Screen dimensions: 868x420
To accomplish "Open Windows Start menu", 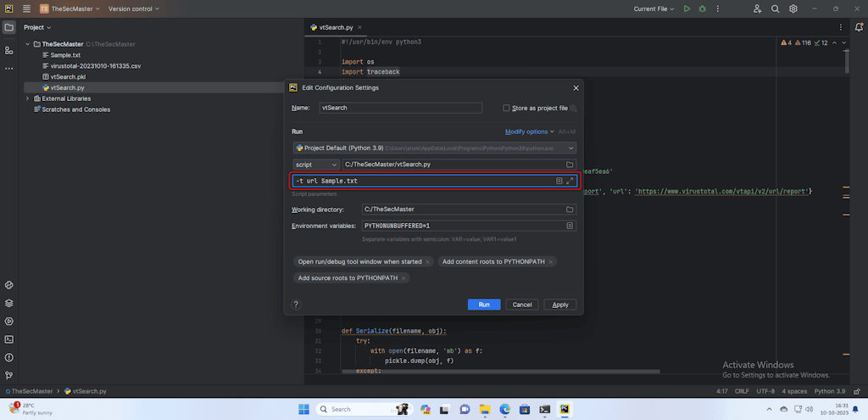I will (304, 409).
